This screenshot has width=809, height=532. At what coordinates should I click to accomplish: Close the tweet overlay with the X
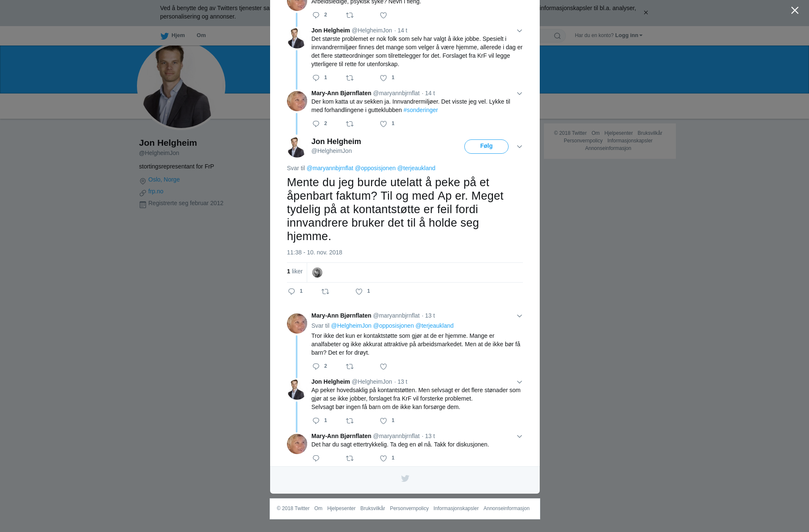click(795, 11)
